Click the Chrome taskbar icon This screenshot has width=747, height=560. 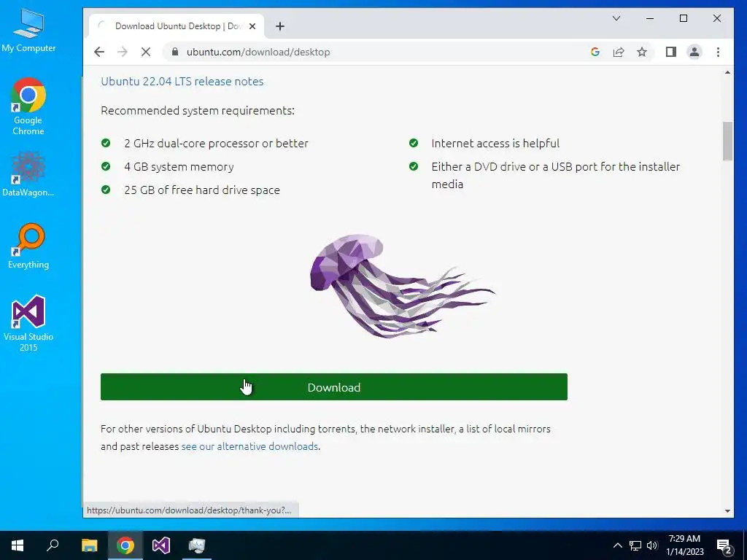(125, 545)
